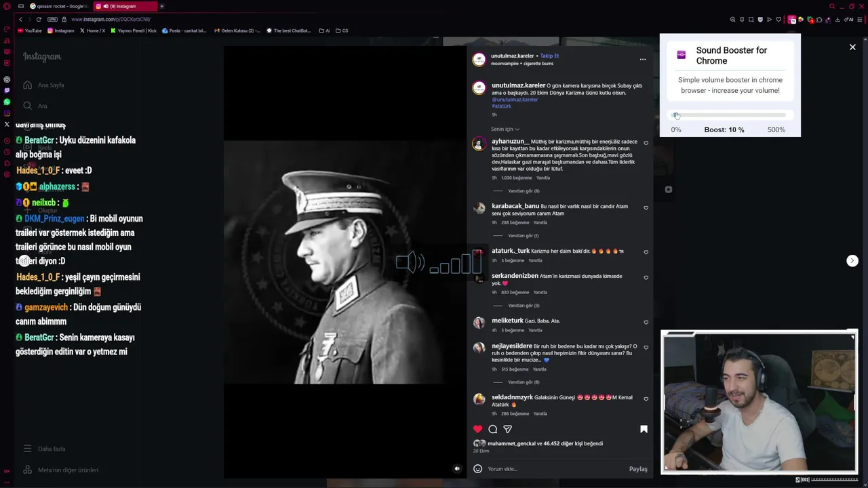Image resolution: width=868 pixels, height=488 pixels.
Task: Open the Instagram panel in the Opera sidebar
Action: click(x=7, y=113)
